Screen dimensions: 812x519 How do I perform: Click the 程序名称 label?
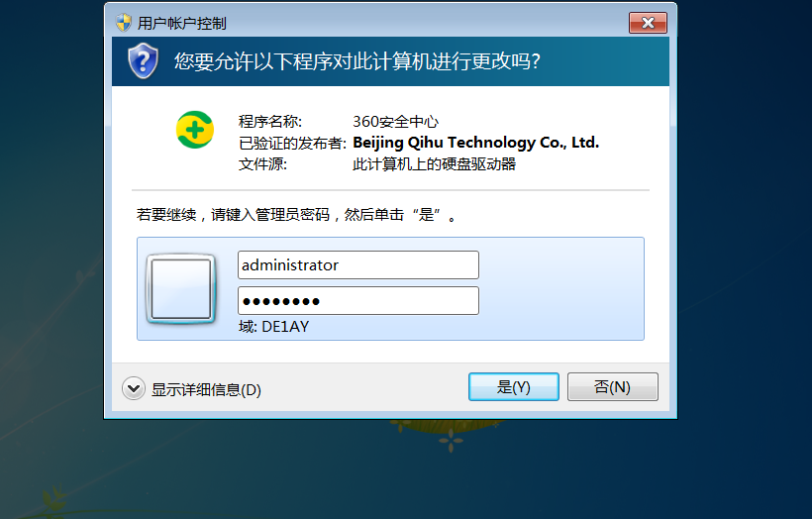click(269, 122)
